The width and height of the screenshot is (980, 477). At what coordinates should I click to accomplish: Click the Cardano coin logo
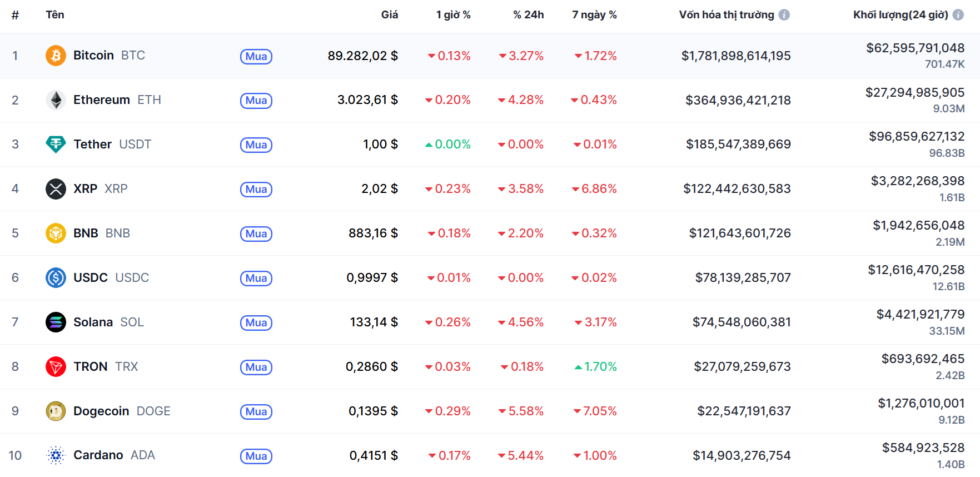click(x=56, y=455)
